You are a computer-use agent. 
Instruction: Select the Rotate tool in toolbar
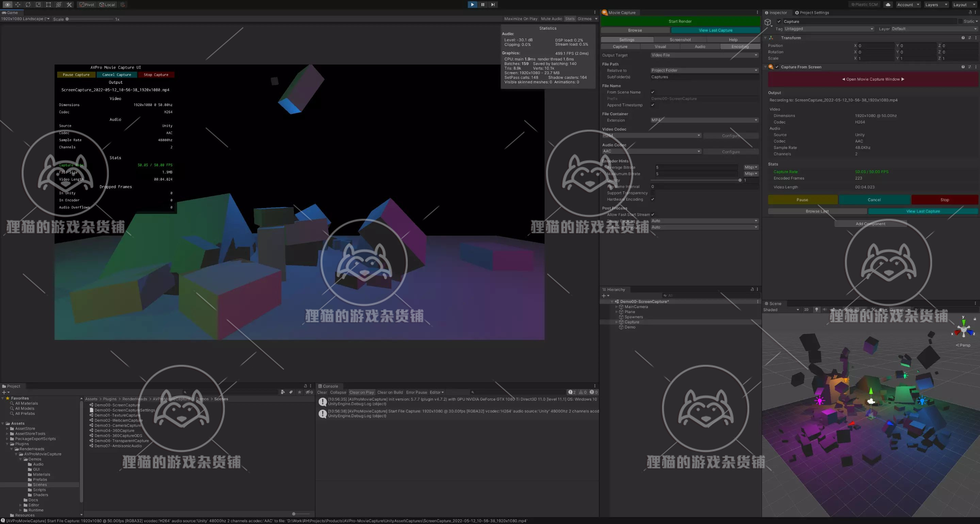coord(28,4)
